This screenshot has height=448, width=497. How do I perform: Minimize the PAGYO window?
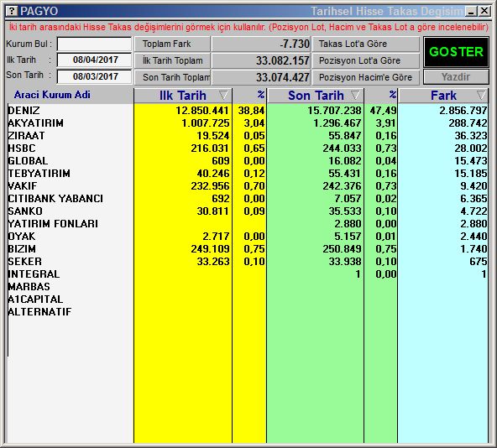pyautogui.click(x=471, y=12)
